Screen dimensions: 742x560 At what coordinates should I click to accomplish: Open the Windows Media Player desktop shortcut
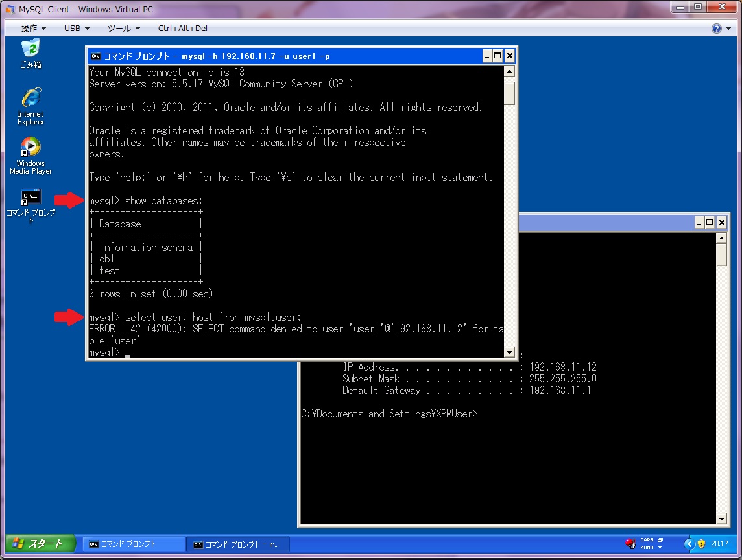30,156
